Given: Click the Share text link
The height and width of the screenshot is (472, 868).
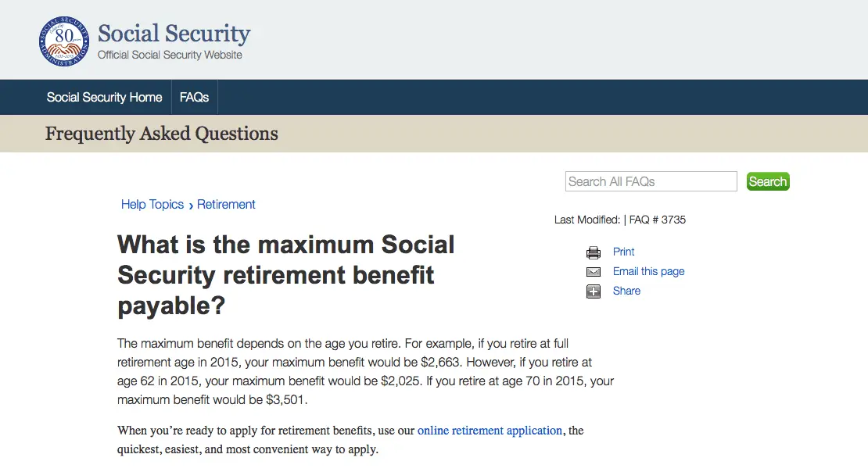Looking at the screenshot, I should click(626, 291).
